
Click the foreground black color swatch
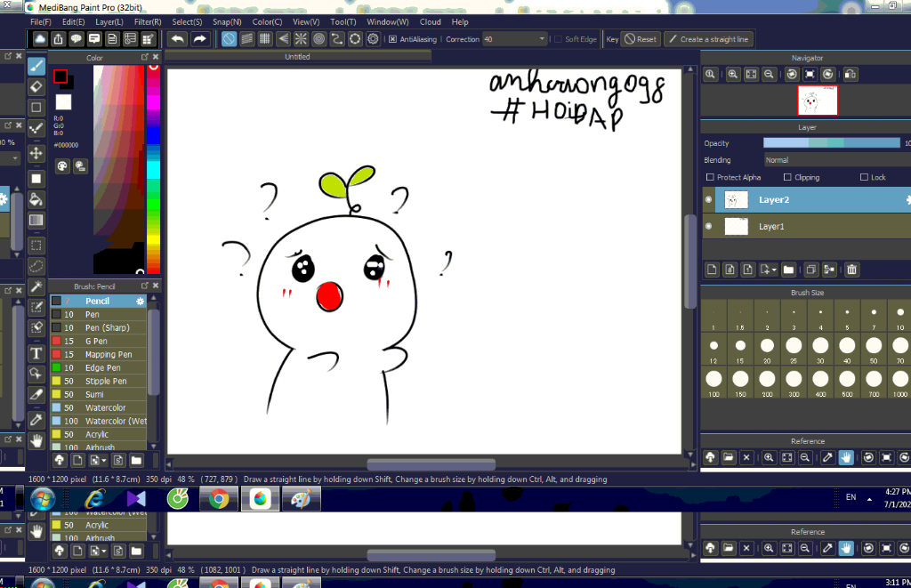(60, 77)
